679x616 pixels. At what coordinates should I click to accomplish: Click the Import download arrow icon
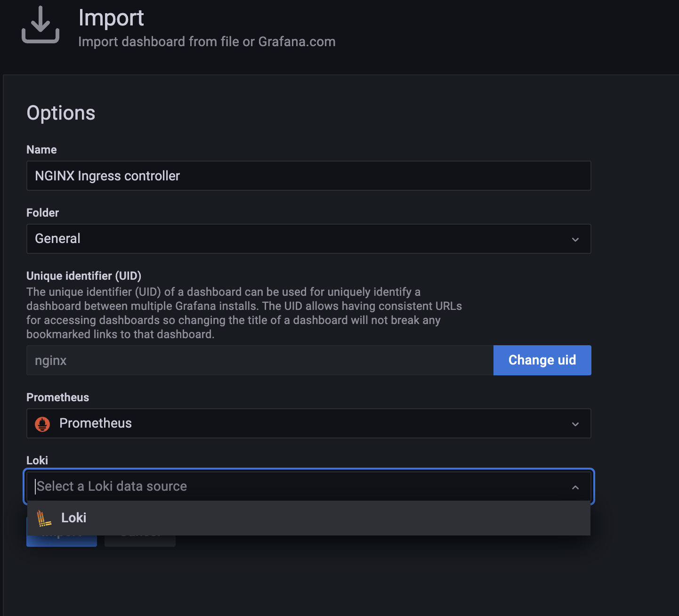[40, 24]
